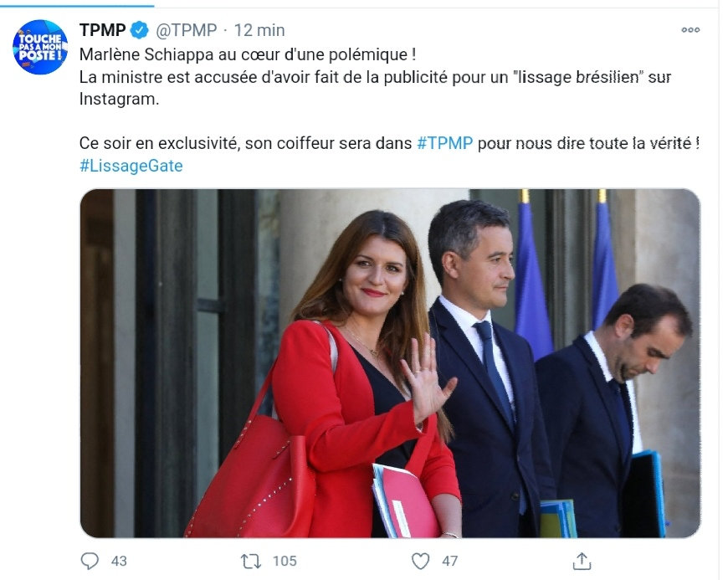
Task: Open the @TPMP handle
Action: click(186, 30)
